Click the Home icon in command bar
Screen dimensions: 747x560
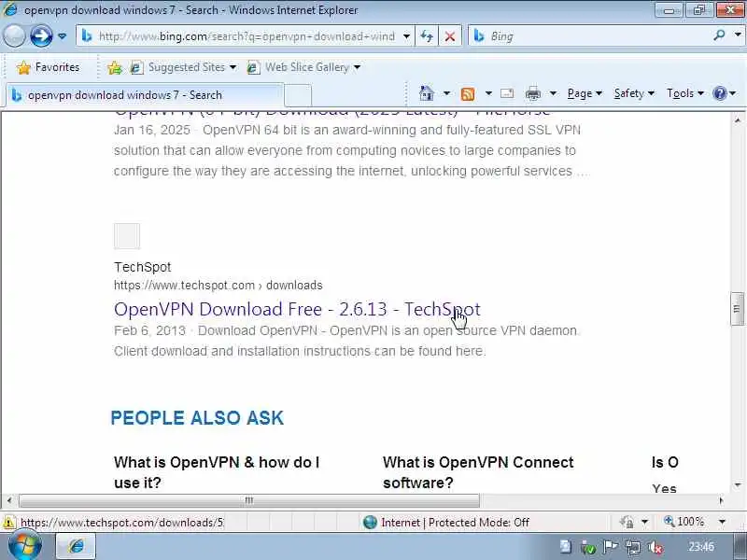pyautogui.click(x=427, y=93)
